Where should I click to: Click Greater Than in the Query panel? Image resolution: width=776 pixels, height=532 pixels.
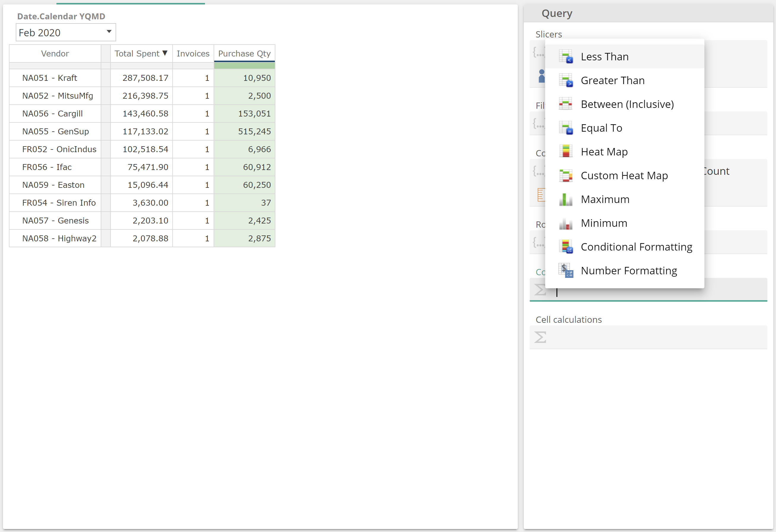[613, 80]
